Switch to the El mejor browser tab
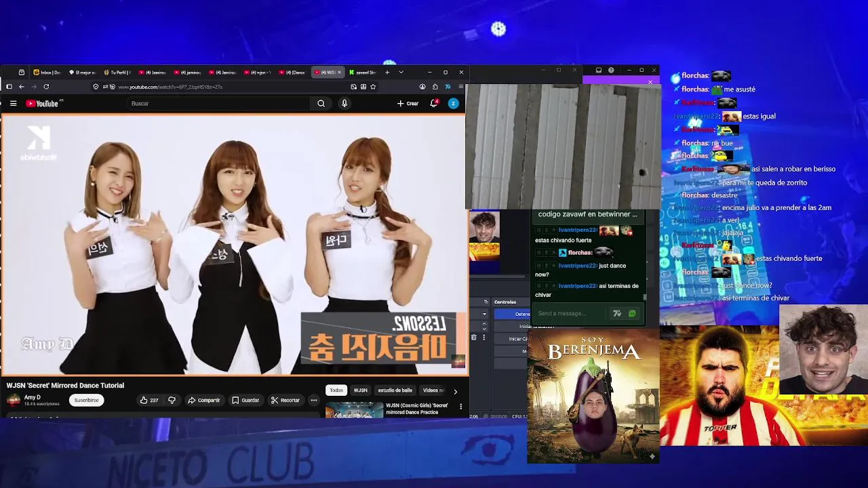This screenshot has height=488, width=868. pyautogui.click(x=82, y=72)
